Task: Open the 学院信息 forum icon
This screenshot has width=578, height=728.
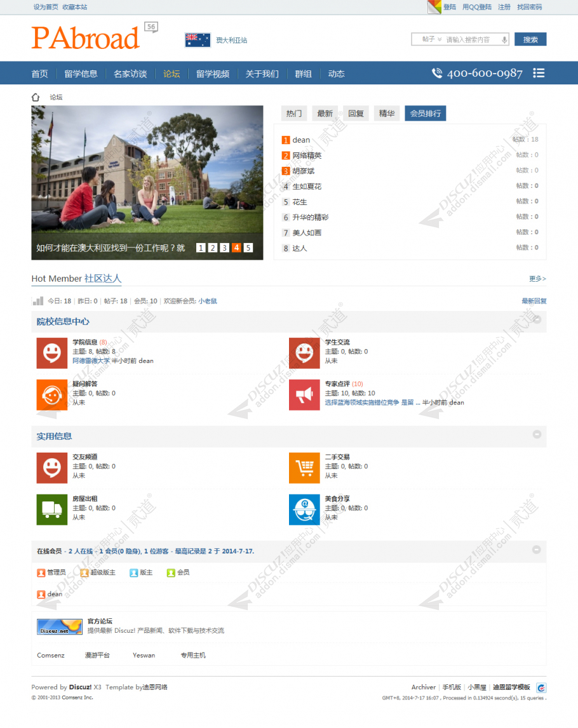Action: click(x=52, y=353)
